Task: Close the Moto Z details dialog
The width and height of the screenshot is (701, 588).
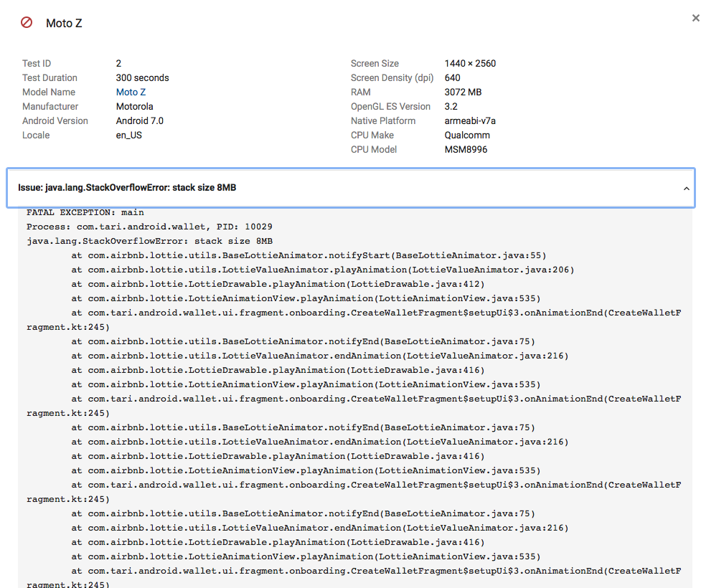Action: point(696,18)
